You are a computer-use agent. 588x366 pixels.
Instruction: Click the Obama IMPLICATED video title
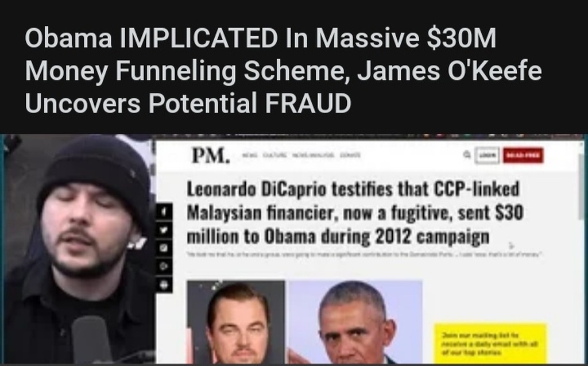point(283,70)
